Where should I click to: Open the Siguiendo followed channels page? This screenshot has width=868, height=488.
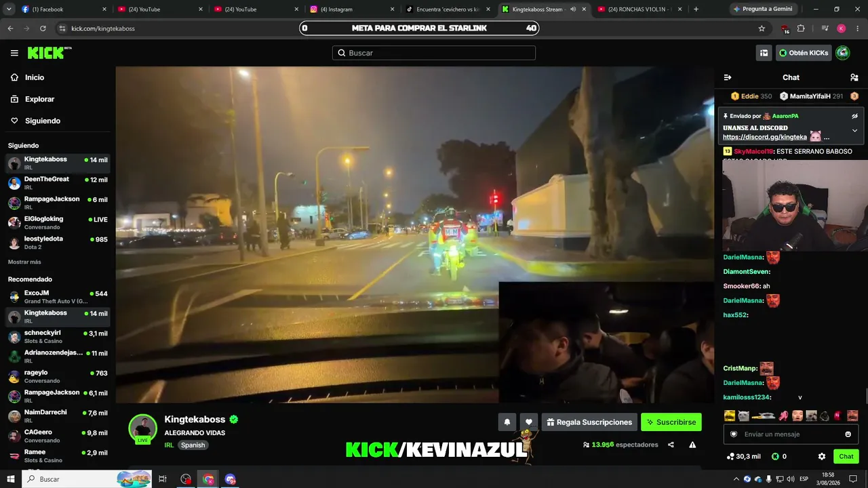[43, 121]
